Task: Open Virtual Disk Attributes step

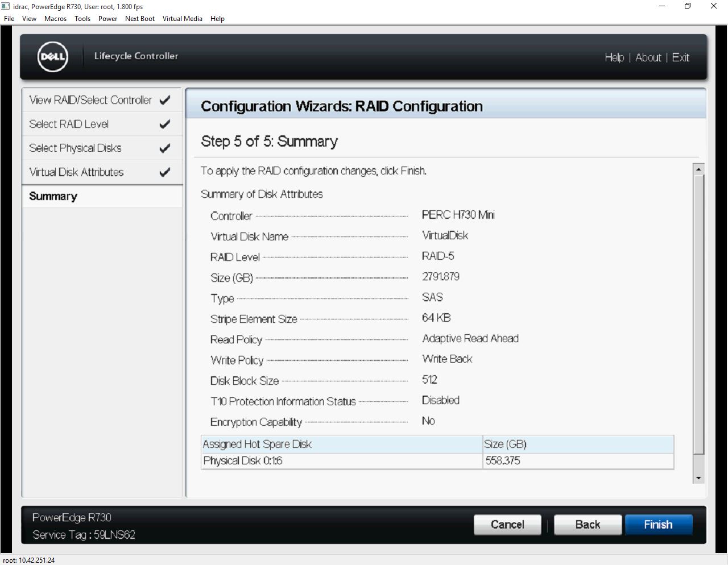Action: (x=102, y=172)
